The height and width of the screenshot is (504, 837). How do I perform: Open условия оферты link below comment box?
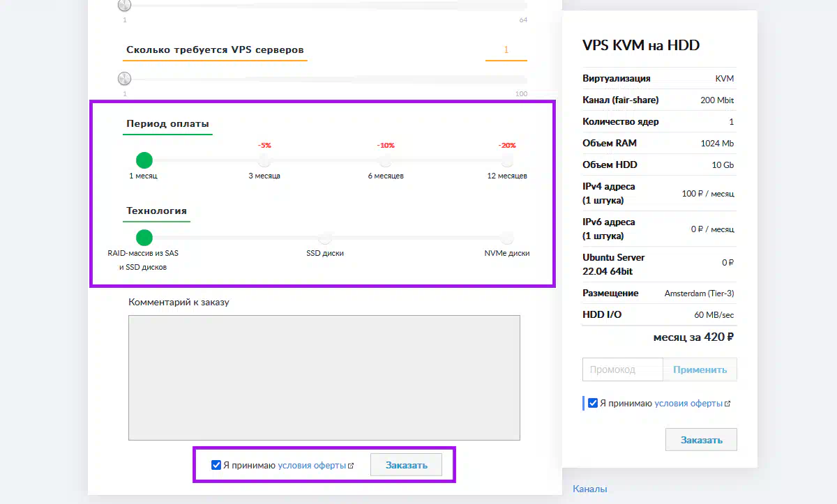point(312,466)
